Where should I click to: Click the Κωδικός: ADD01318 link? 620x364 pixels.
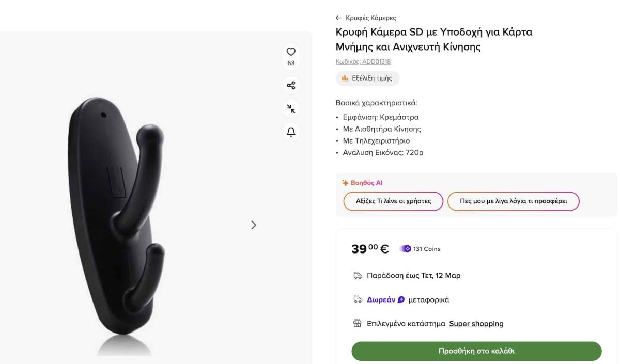(363, 62)
